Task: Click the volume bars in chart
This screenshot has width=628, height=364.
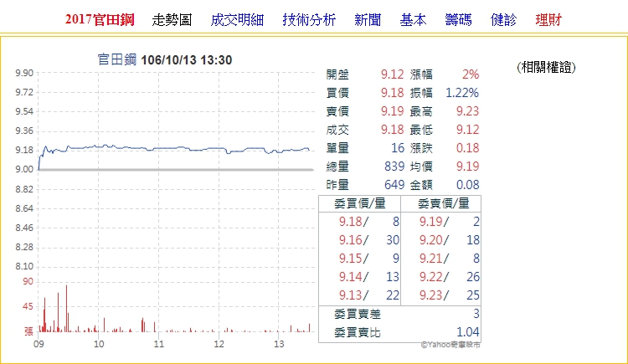Action: coord(65,310)
